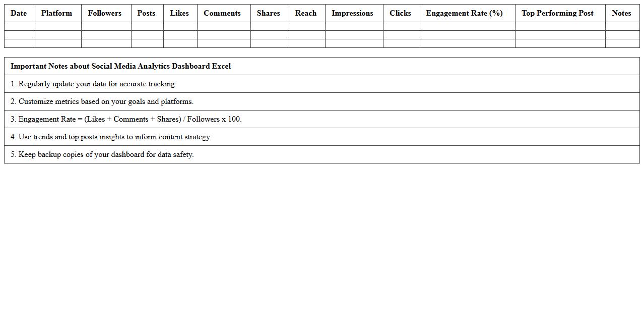This screenshot has height=328, width=644.
Task: Select the Top Performing Post header
Action: click(x=557, y=13)
